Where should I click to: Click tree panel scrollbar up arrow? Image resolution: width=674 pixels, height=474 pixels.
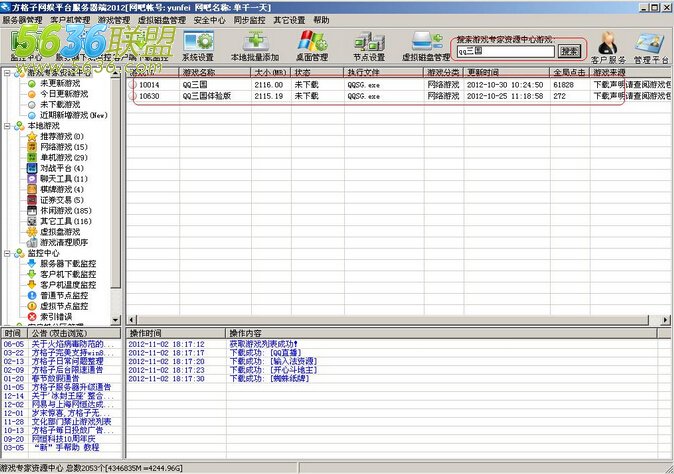coord(115,73)
